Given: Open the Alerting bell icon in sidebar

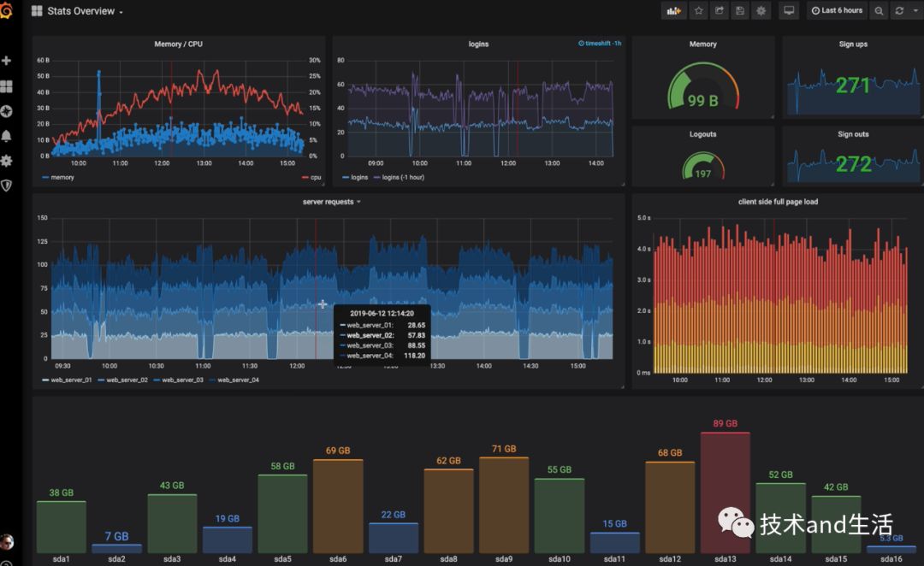Looking at the screenshot, I should (7, 136).
